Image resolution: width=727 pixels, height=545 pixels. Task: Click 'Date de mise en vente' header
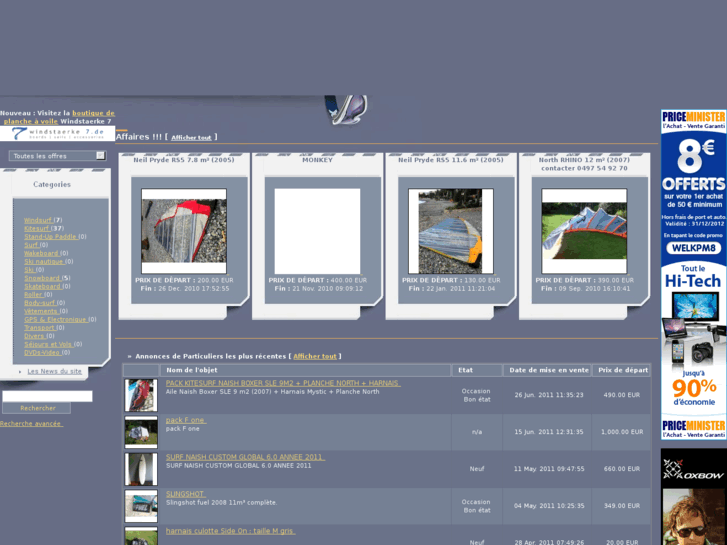[547, 370]
